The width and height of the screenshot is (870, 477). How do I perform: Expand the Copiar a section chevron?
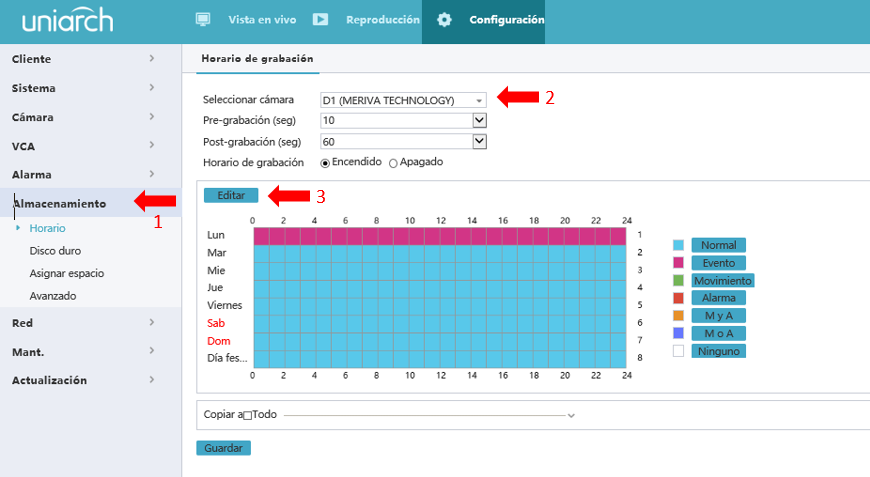tap(571, 414)
